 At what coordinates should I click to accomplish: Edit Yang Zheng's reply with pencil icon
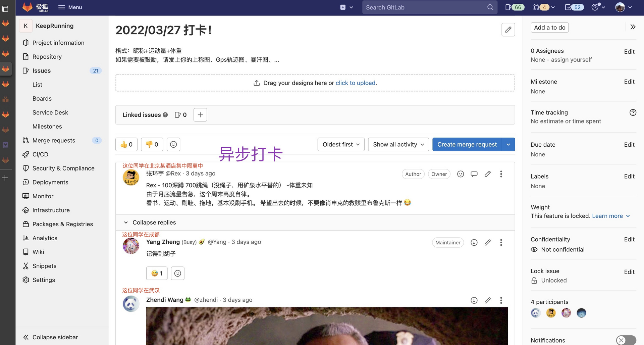coord(488,242)
